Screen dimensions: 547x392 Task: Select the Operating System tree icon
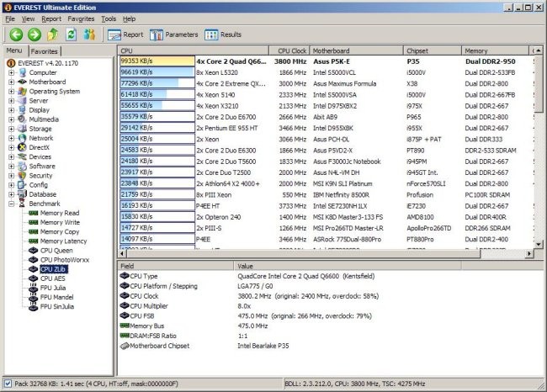pyautogui.click(x=23, y=92)
